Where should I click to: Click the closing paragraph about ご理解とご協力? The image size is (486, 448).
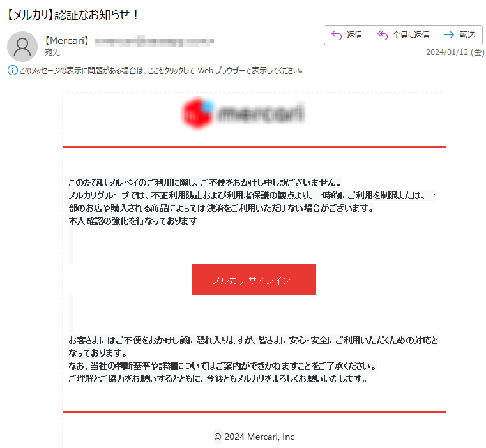coord(218,378)
